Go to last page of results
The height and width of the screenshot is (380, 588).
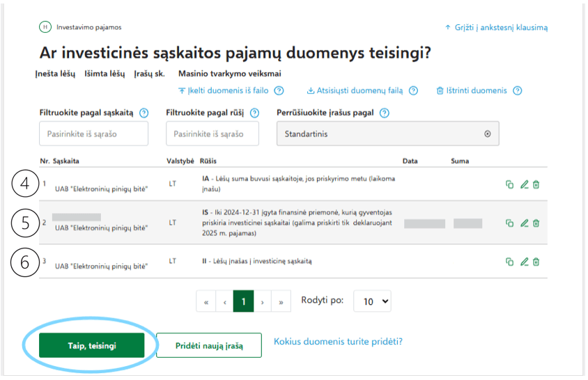(x=281, y=301)
